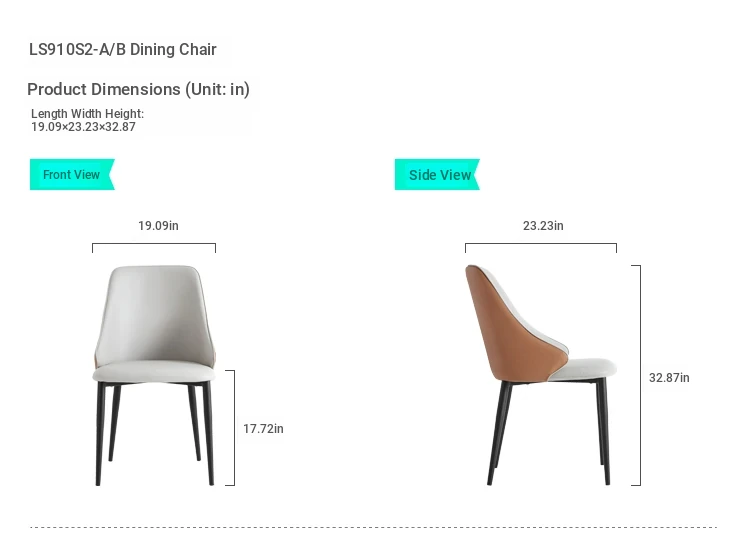Click the 17.72in seat height label

(x=263, y=428)
